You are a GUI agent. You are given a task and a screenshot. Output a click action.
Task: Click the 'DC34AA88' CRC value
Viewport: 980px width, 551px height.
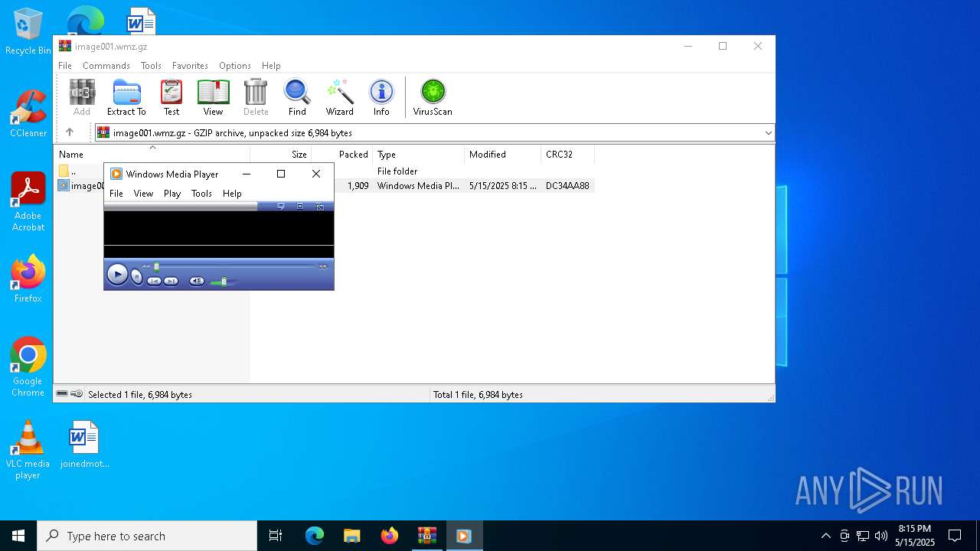coord(567,186)
